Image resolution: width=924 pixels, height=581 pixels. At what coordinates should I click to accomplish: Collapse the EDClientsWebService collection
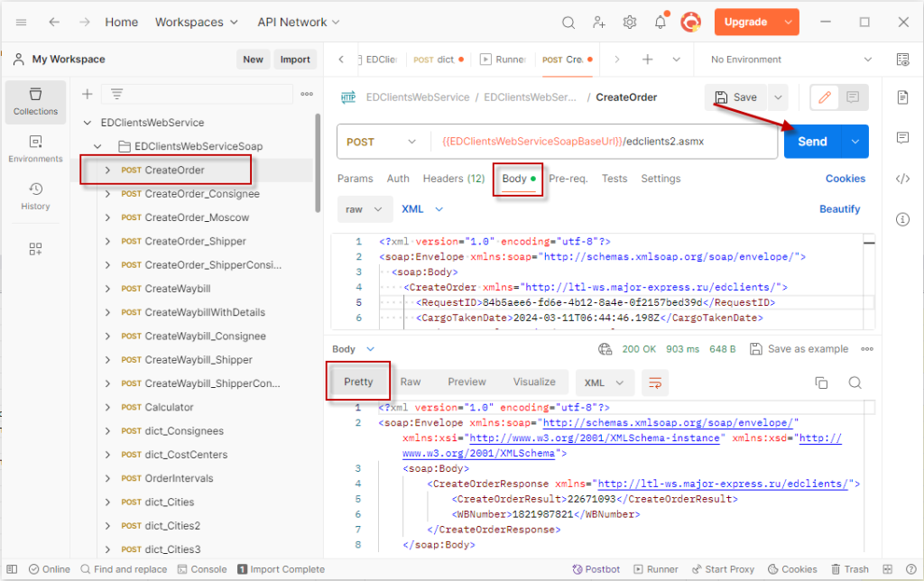point(88,123)
